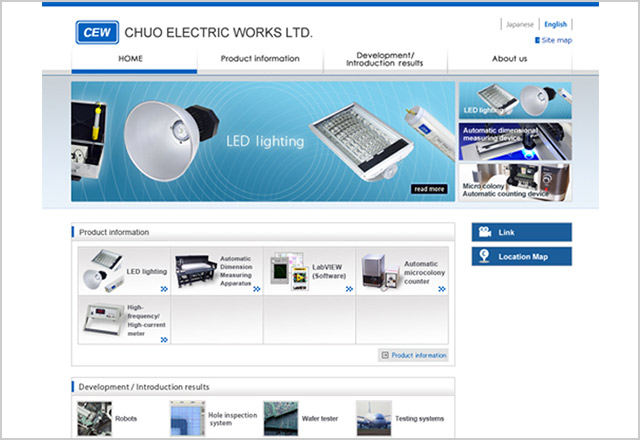
Task: Select the Automatic dimensional measuring device thumbnail
Action: tap(514, 141)
